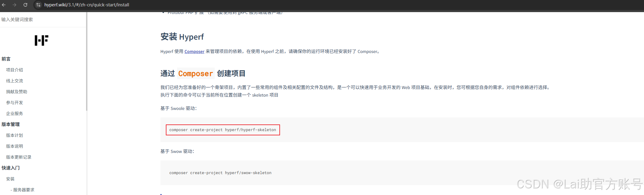Open 企业服务 in the sidebar
644x195 pixels.
click(x=14, y=114)
